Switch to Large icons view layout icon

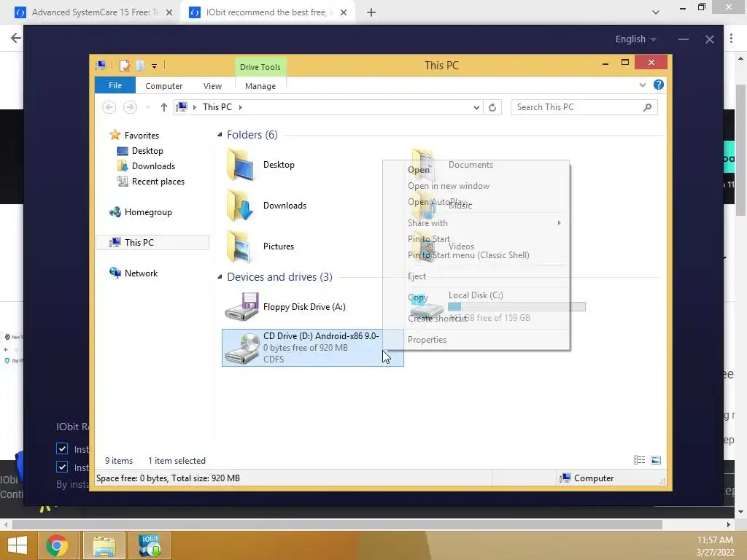[656, 460]
